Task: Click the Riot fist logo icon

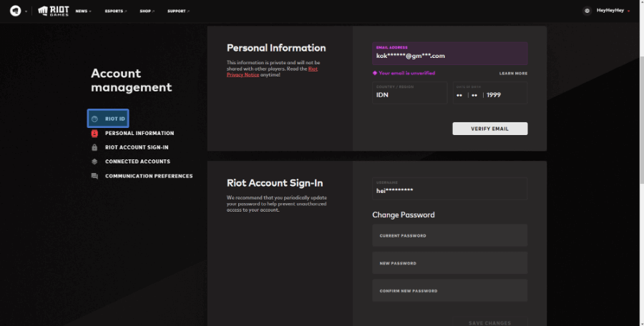Action: [x=16, y=11]
